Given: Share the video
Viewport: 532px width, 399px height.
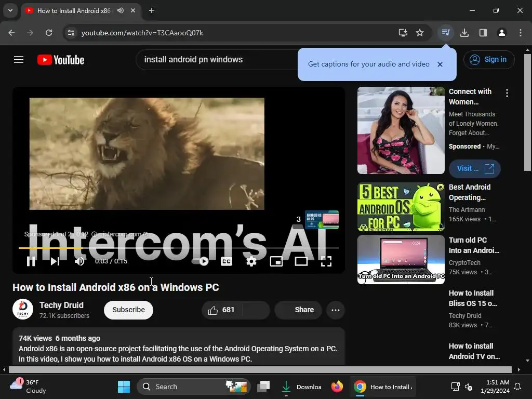Looking at the screenshot, I should (298, 310).
